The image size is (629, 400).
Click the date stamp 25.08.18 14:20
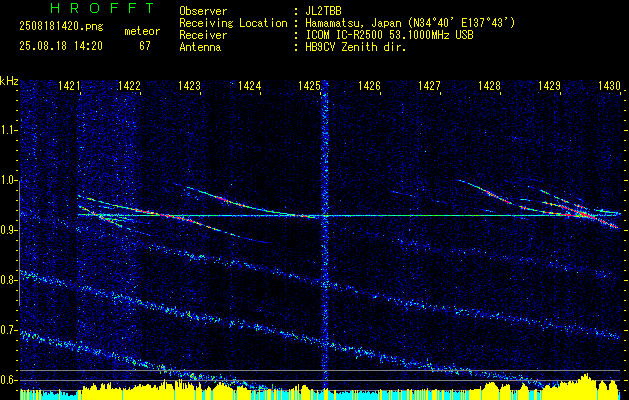[x=61, y=46]
